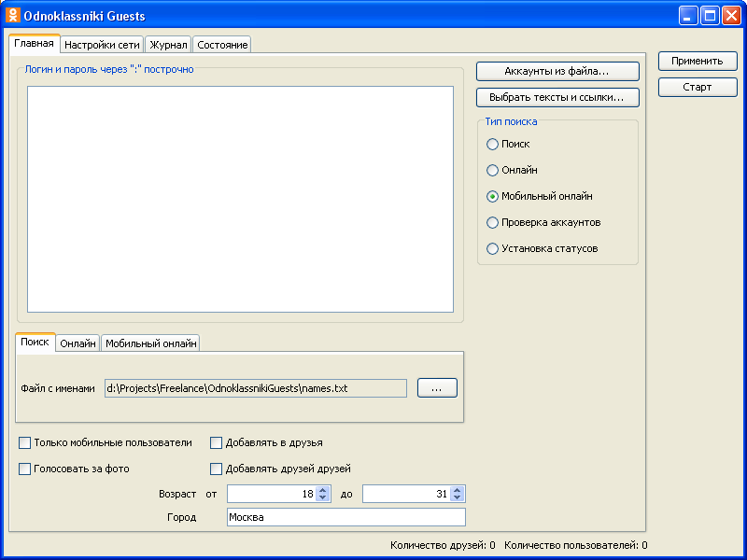Select Мобильный онлайн radio button
Screen dimensions: 747x560
[492, 197]
